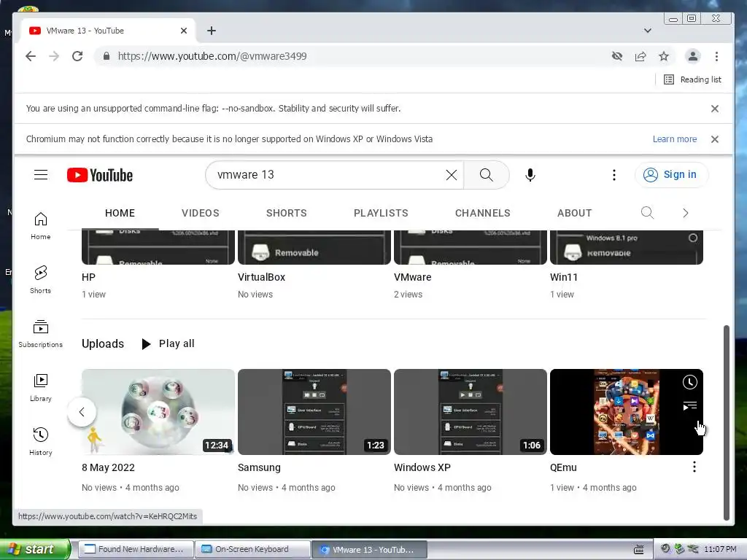The width and height of the screenshot is (747, 560).
Task: Switch to the HOME channel tab
Action: pyautogui.click(x=120, y=213)
